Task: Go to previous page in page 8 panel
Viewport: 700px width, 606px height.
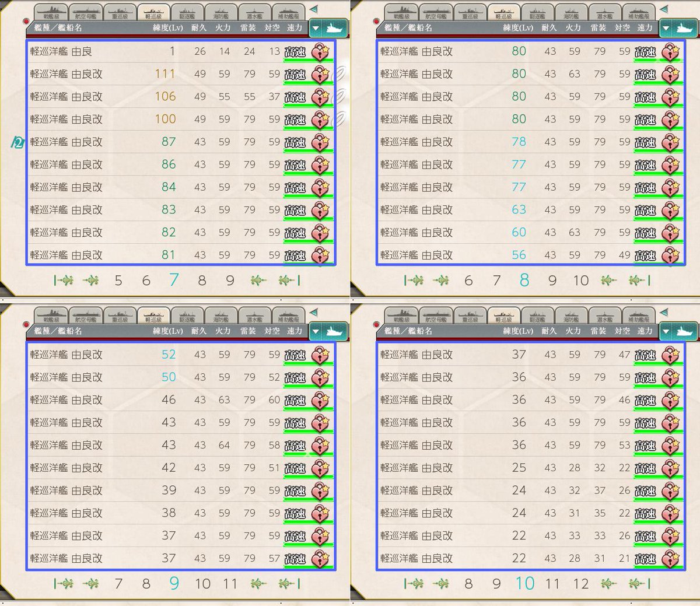Action: pos(440,281)
